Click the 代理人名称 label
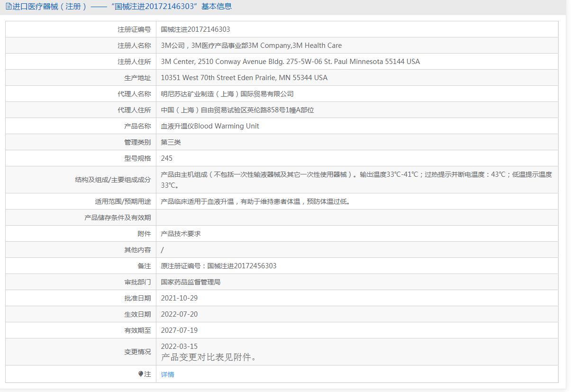Image resolution: width=571 pixels, height=392 pixels. [135, 94]
